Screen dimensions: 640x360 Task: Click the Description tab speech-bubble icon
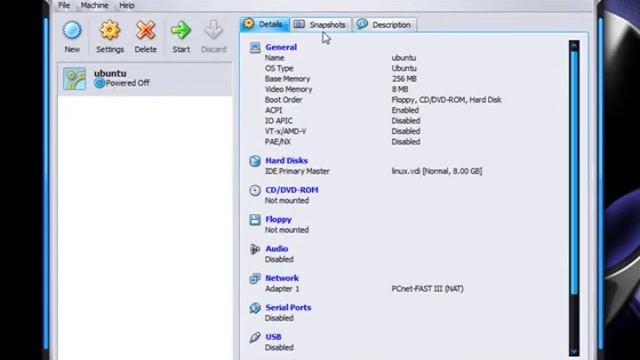pos(362,24)
